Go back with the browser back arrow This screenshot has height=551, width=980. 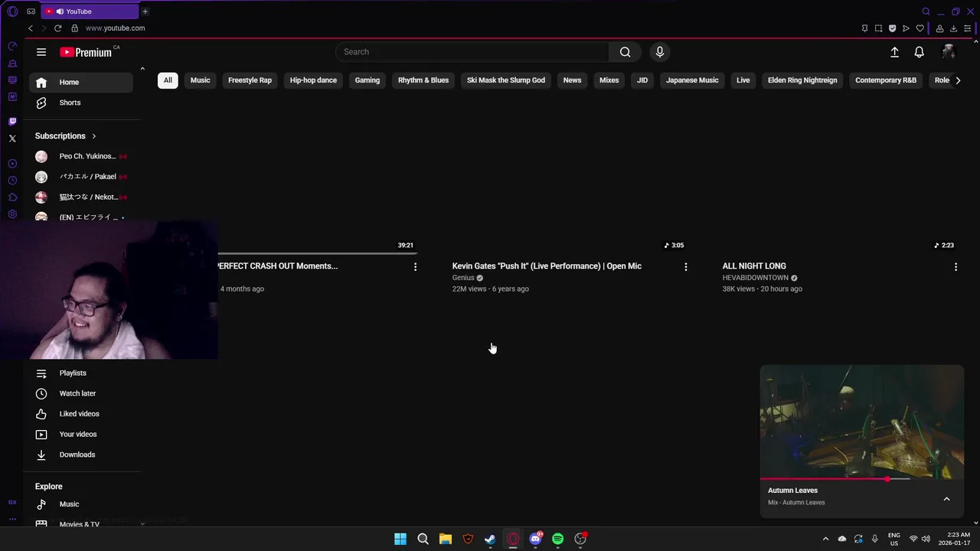pos(31,28)
